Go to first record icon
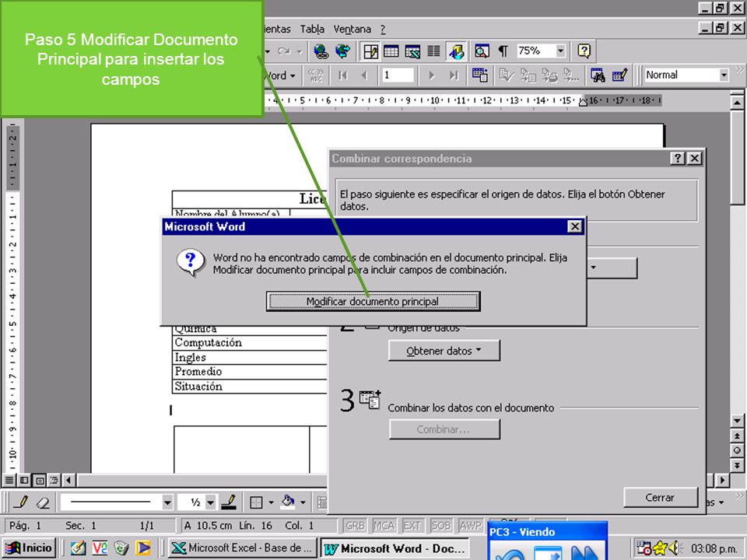This screenshot has height=560, width=747. [x=342, y=75]
